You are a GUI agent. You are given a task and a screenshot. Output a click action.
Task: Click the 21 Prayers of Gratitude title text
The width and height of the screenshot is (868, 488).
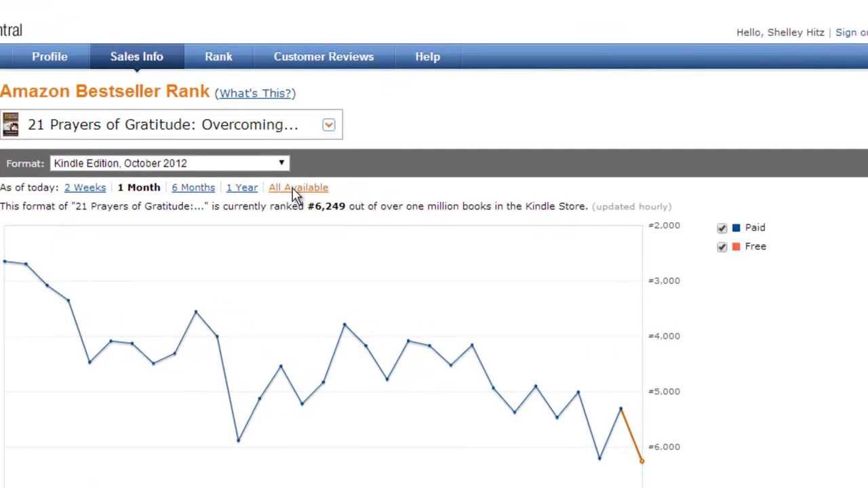tap(163, 125)
